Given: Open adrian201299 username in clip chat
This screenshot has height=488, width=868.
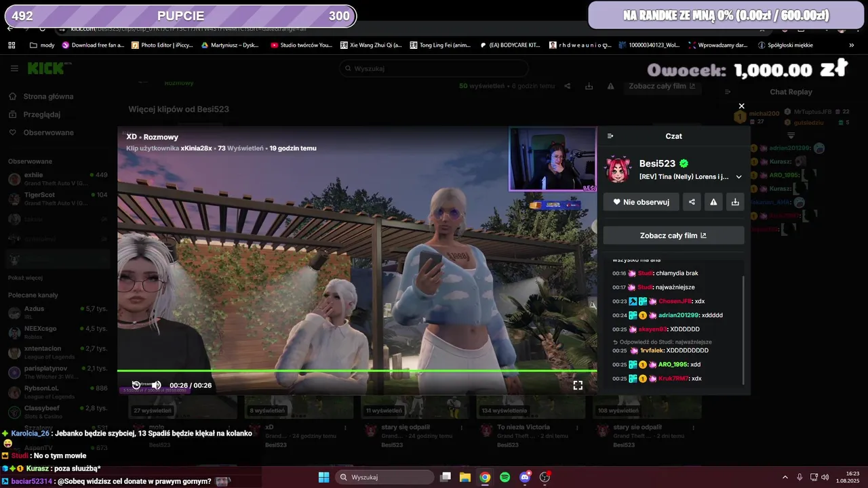Looking at the screenshot, I should 678,315.
